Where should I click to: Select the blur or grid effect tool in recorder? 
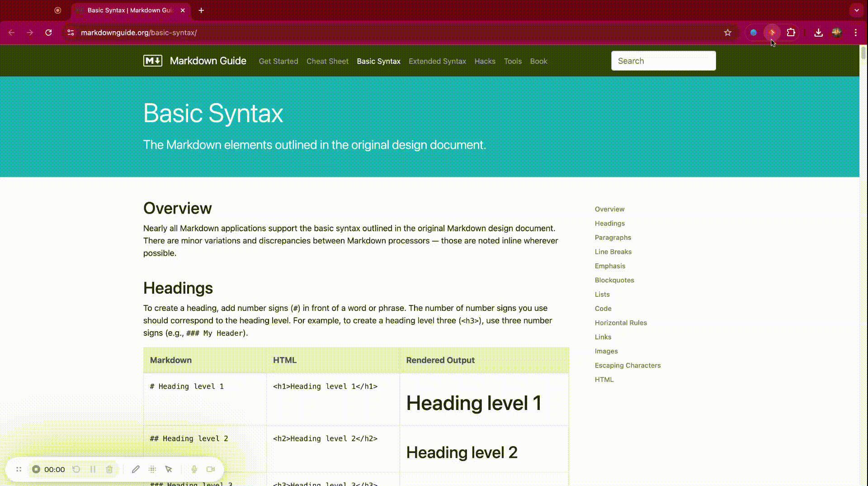(152, 469)
